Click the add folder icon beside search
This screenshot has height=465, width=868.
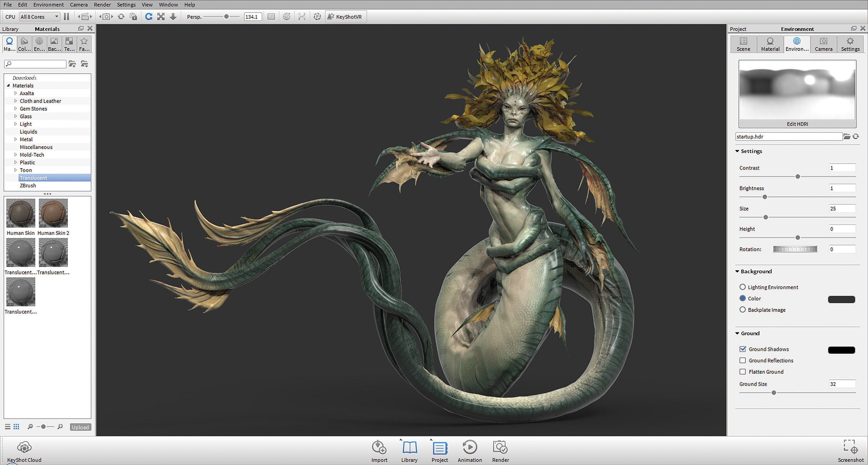(72, 64)
